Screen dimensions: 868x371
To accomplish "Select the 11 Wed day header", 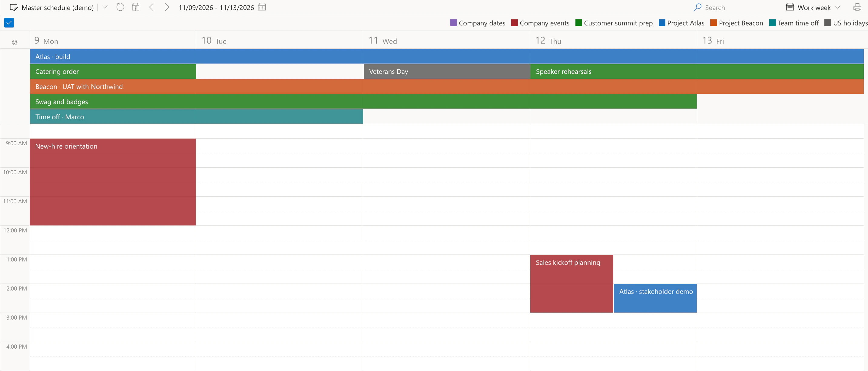I will click(x=446, y=41).
